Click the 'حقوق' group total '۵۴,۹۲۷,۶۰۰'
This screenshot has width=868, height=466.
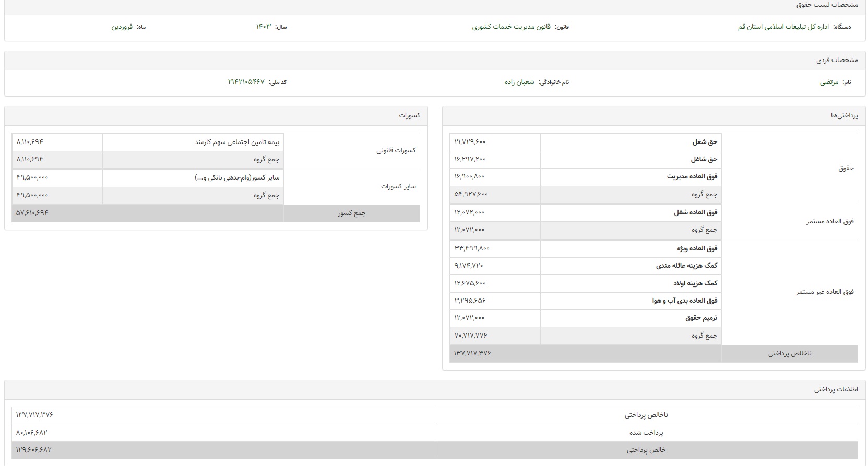[x=471, y=195]
